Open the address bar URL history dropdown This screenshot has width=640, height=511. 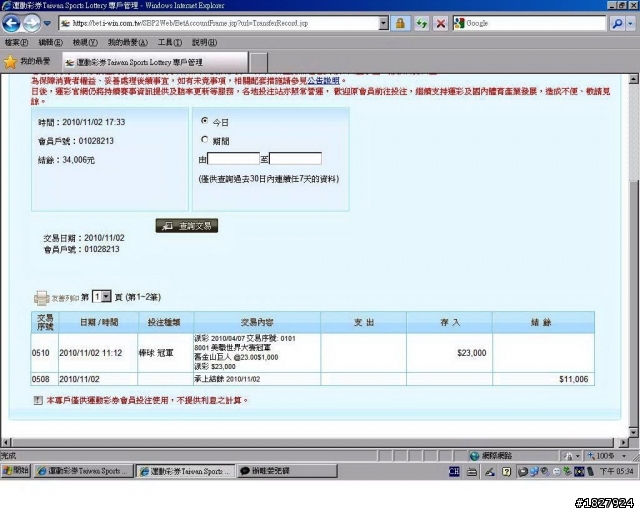pyautogui.click(x=383, y=23)
